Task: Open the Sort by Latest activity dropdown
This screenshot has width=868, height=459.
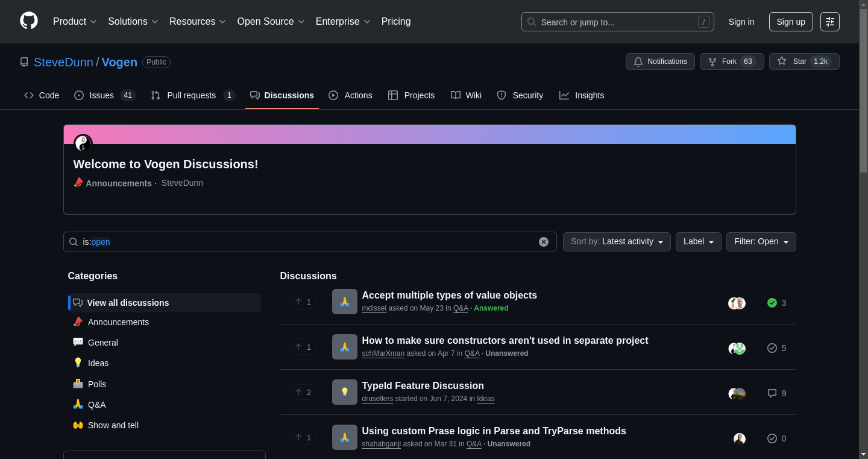Action: tap(617, 242)
